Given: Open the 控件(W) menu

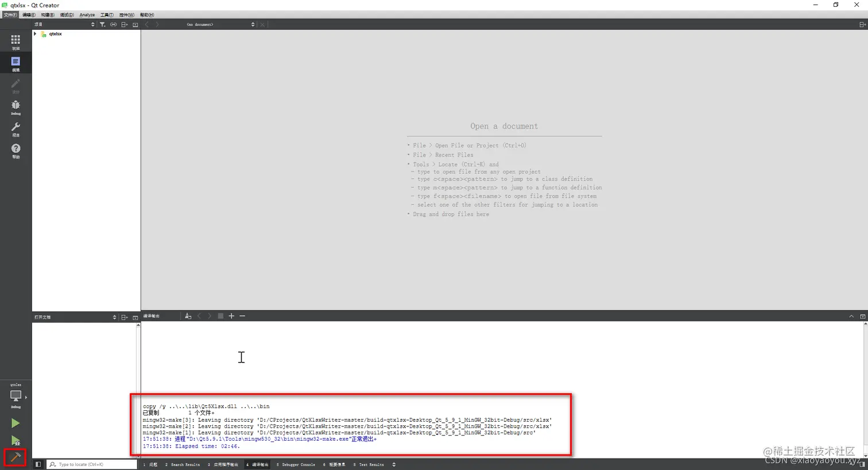Looking at the screenshot, I should pos(127,15).
